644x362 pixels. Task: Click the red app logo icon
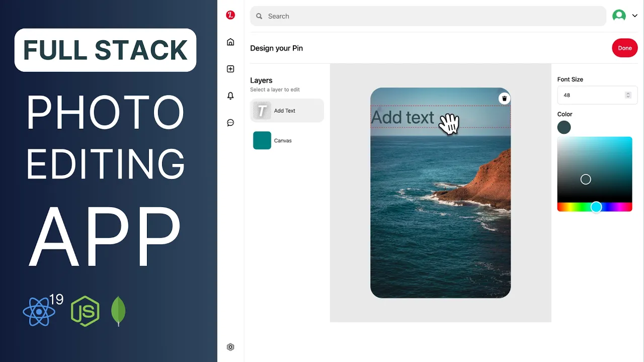click(x=230, y=15)
